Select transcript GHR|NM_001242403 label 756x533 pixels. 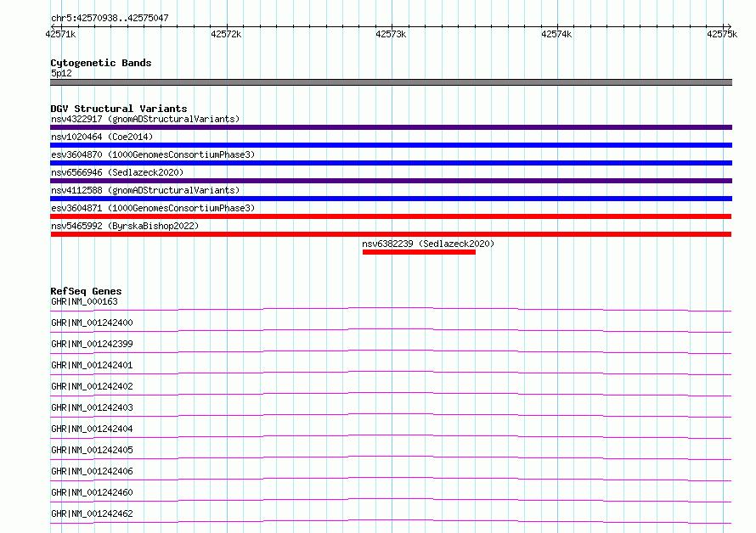[92, 407]
